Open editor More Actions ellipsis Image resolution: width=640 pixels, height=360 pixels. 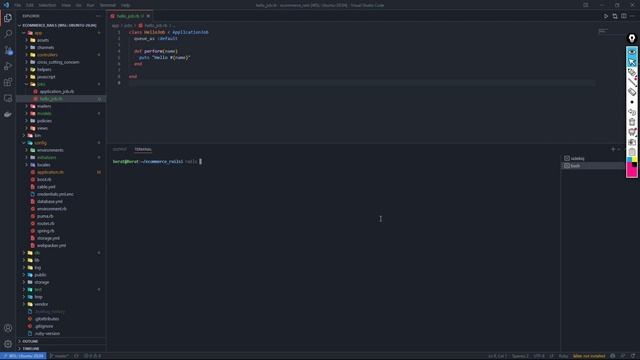tap(632, 16)
